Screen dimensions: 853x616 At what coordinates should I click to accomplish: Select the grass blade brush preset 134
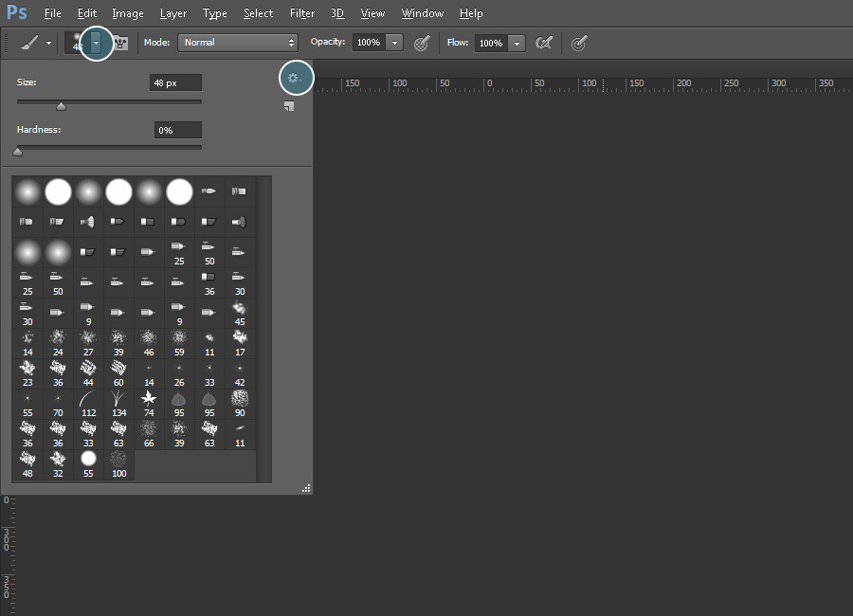118,400
